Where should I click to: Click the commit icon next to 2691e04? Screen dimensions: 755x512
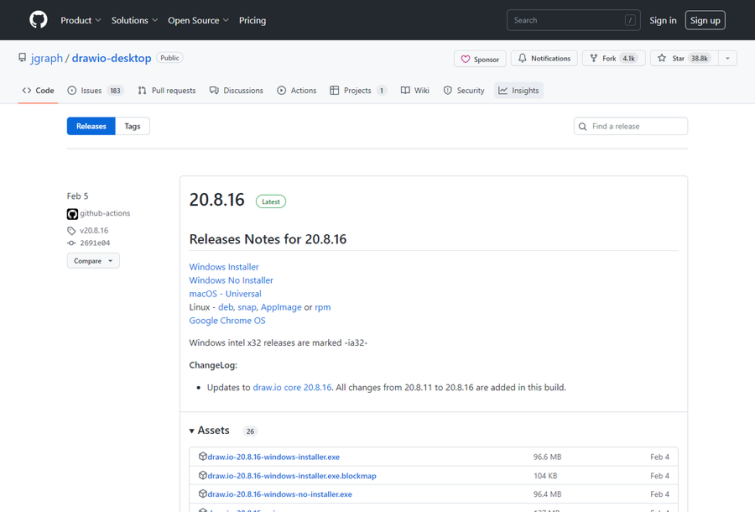[71, 243]
